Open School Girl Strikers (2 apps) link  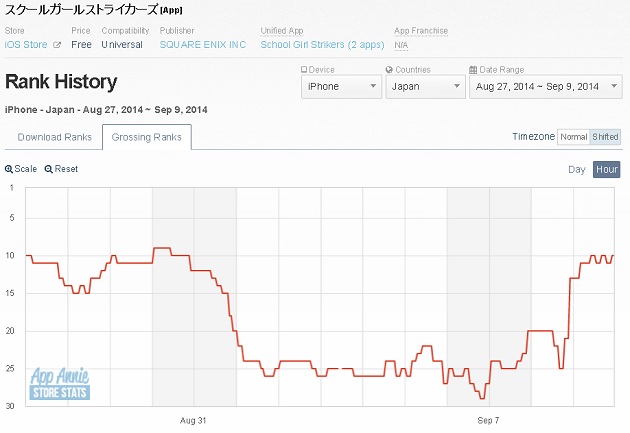pos(322,45)
